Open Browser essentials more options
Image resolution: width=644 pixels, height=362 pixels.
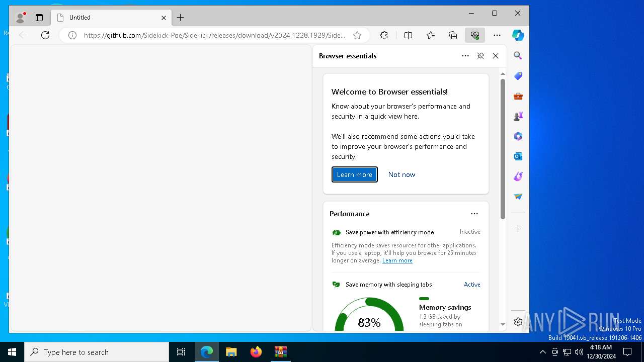coord(465,56)
